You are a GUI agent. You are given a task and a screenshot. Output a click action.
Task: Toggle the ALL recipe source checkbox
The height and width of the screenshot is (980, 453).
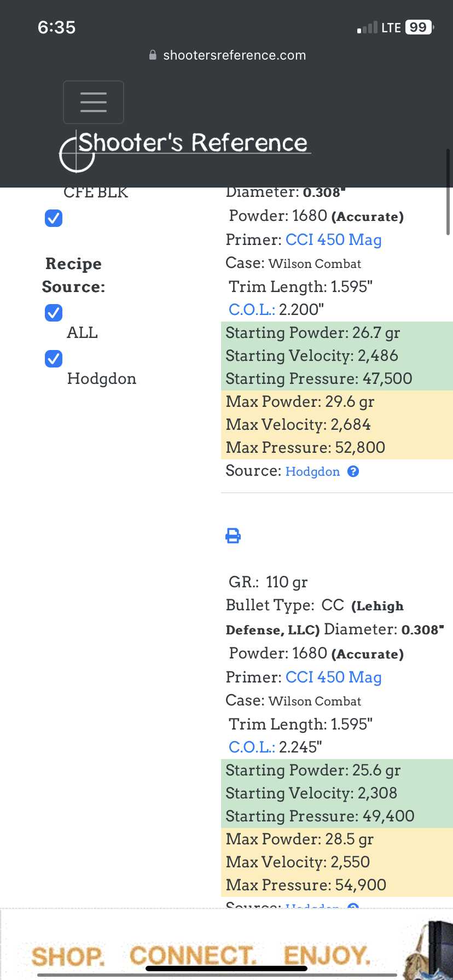(54, 313)
